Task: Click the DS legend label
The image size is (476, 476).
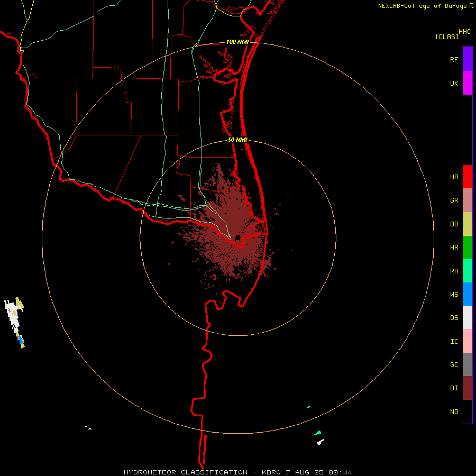Action: (x=454, y=318)
